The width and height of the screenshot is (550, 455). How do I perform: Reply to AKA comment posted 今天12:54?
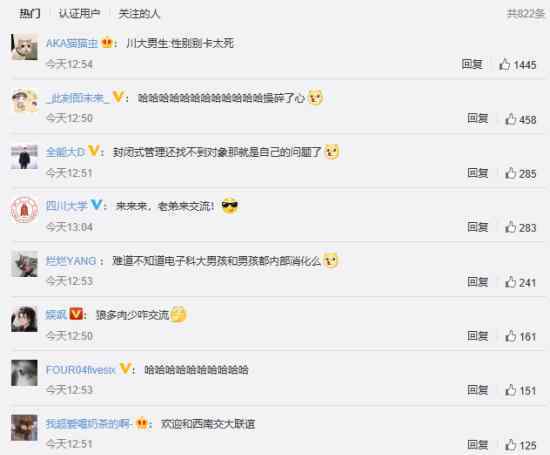point(472,64)
